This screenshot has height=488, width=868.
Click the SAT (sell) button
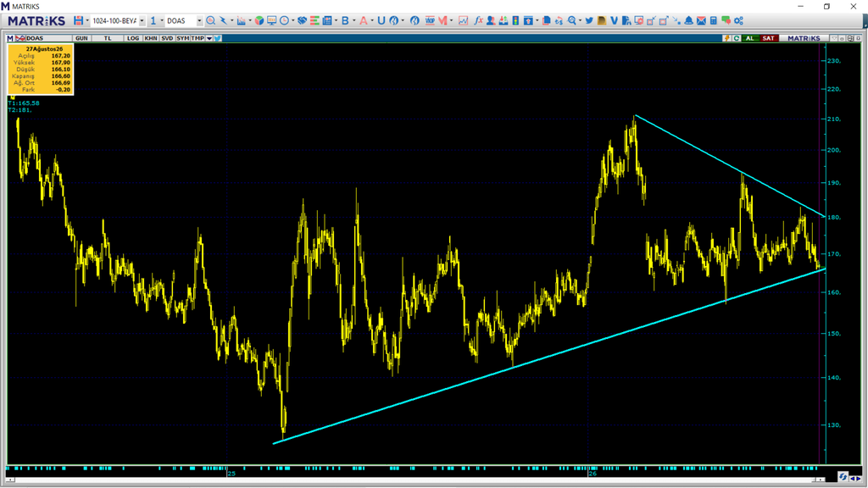[x=769, y=38]
